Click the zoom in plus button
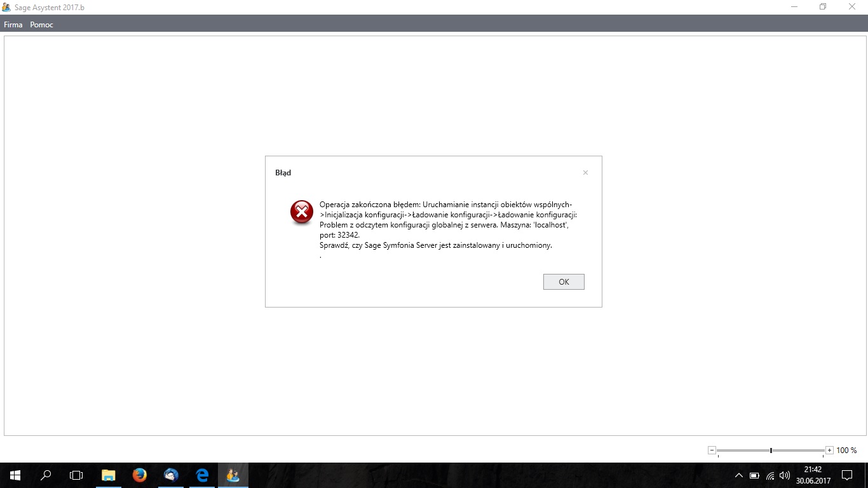868x488 pixels. click(x=829, y=450)
